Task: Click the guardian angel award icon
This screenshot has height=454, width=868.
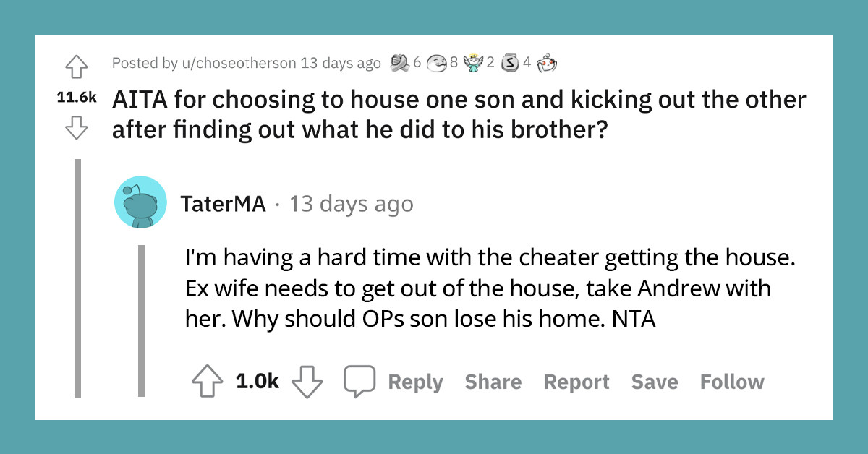Action: (x=473, y=61)
